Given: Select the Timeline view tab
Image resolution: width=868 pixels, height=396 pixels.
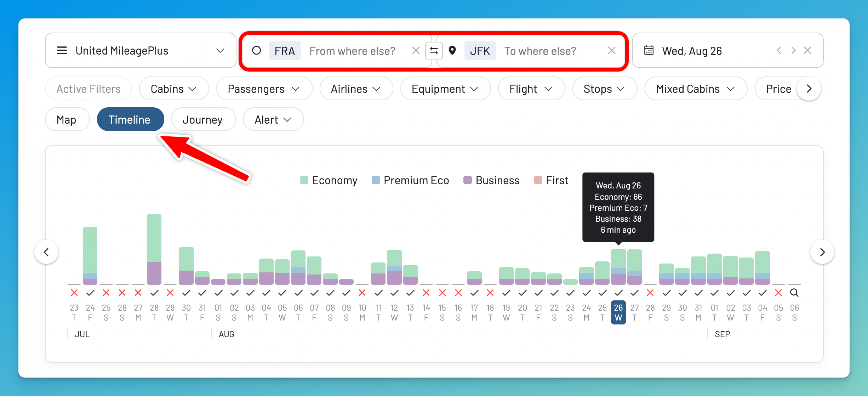Looking at the screenshot, I should (130, 119).
